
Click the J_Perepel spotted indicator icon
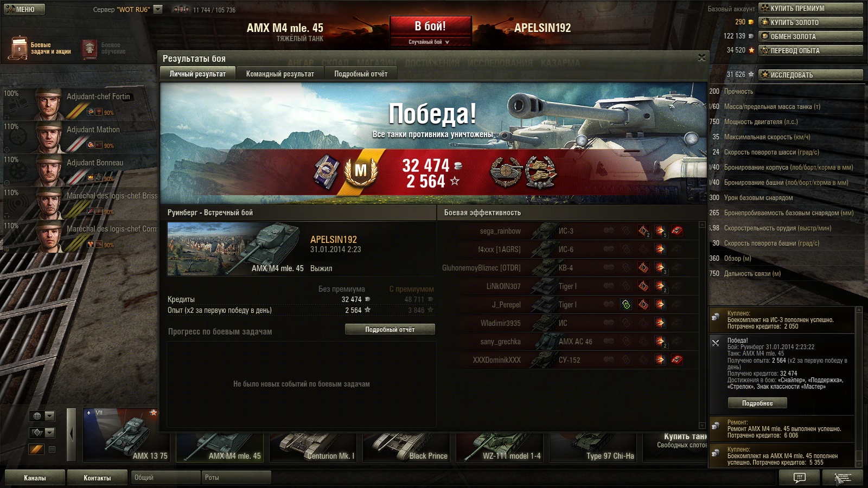coord(626,305)
